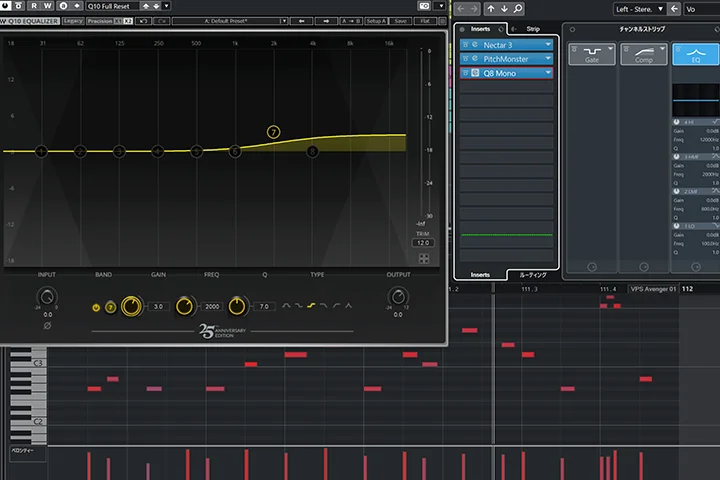Bypass the Nectar 3 insert
This screenshot has width=720, height=480.
point(465,45)
